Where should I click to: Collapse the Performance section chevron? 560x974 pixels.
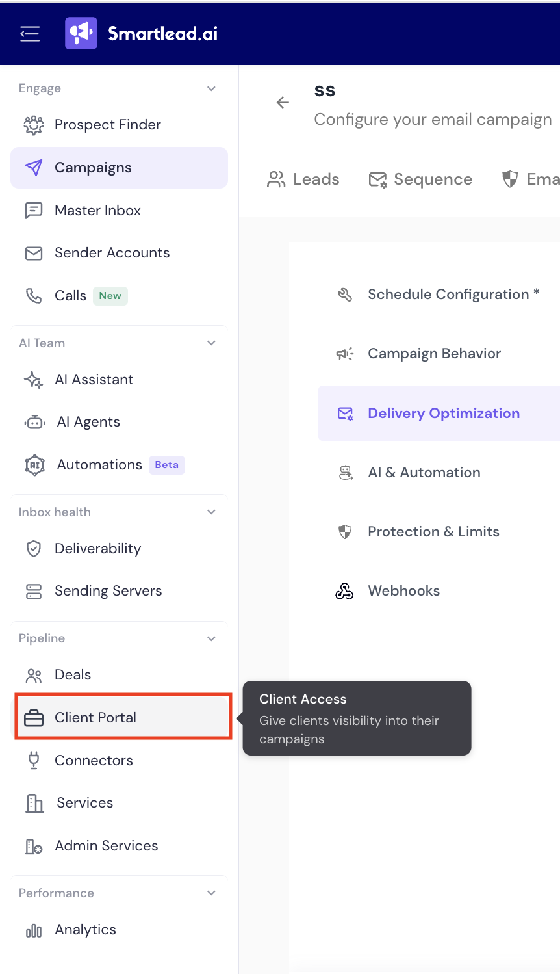pyautogui.click(x=211, y=893)
